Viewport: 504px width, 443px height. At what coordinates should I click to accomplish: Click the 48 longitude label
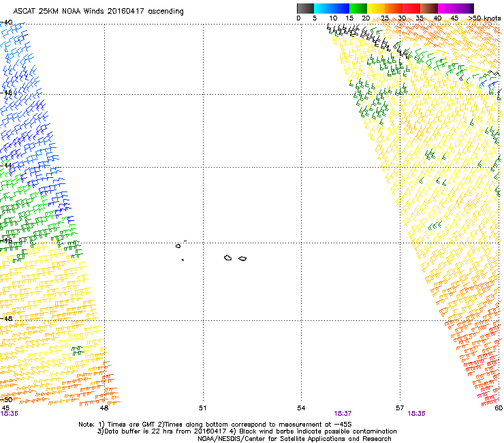point(104,408)
